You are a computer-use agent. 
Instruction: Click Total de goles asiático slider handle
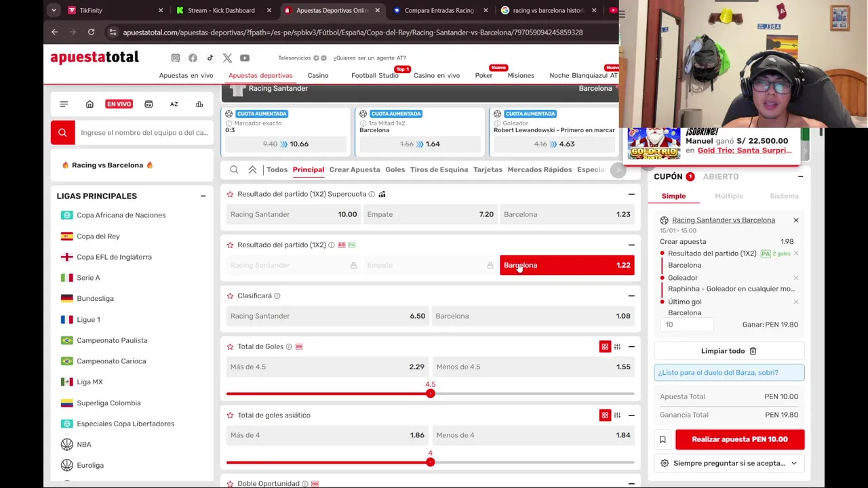430,462
